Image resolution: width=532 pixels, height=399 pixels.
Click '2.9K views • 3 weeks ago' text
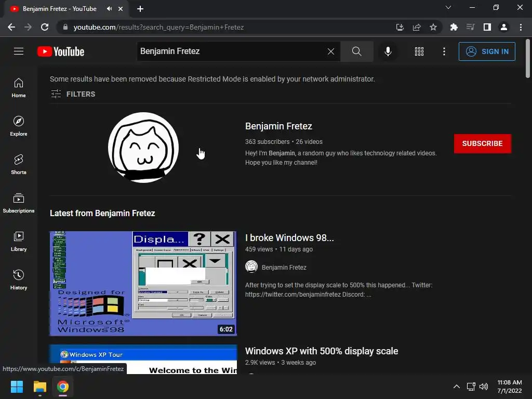(x=280, y=362)
